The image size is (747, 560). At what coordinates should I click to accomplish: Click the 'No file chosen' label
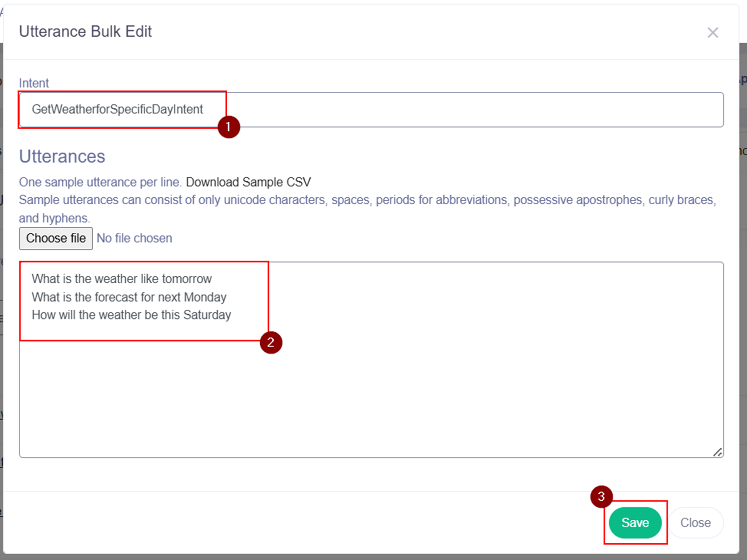click(x=134, y=238)
